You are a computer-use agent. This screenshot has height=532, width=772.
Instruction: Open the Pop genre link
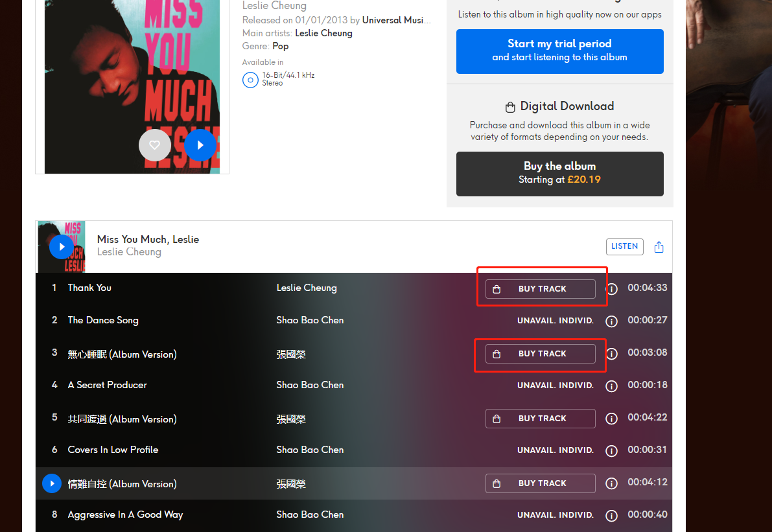(x=280, y=46)
